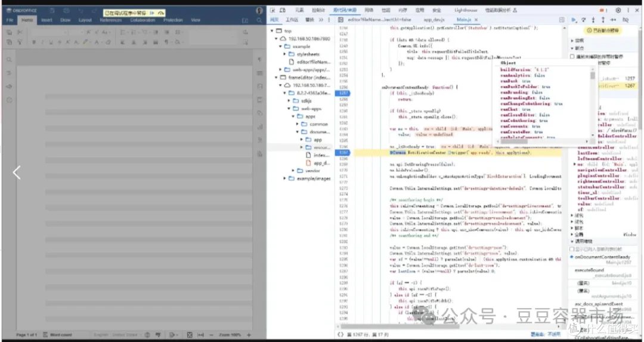Viewport: 644px width, 342px height.
Task: Open the Lighthouse panel in DevTools
Action: pos(466,10)
